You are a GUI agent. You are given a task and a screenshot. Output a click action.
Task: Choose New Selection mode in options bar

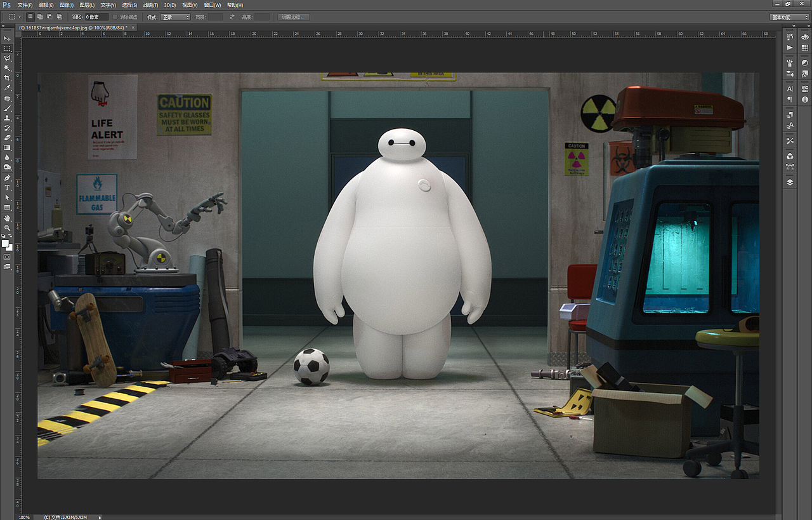(30, 17)
